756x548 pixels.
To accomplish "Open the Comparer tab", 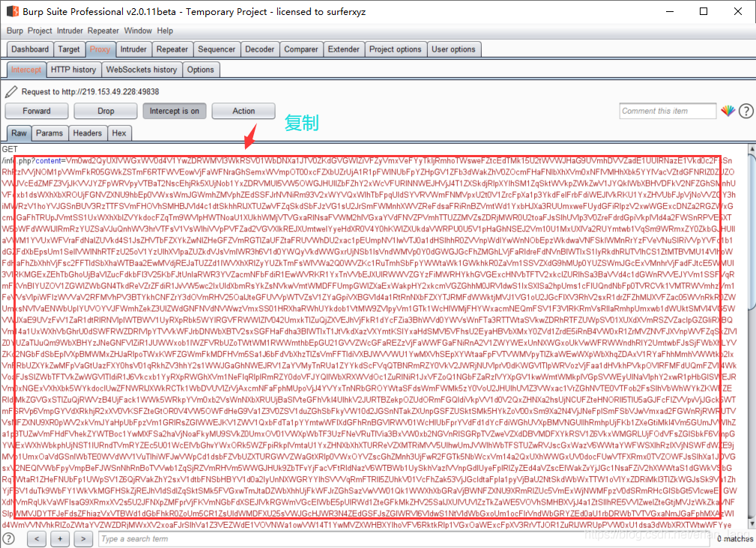I will pos(301,49).
